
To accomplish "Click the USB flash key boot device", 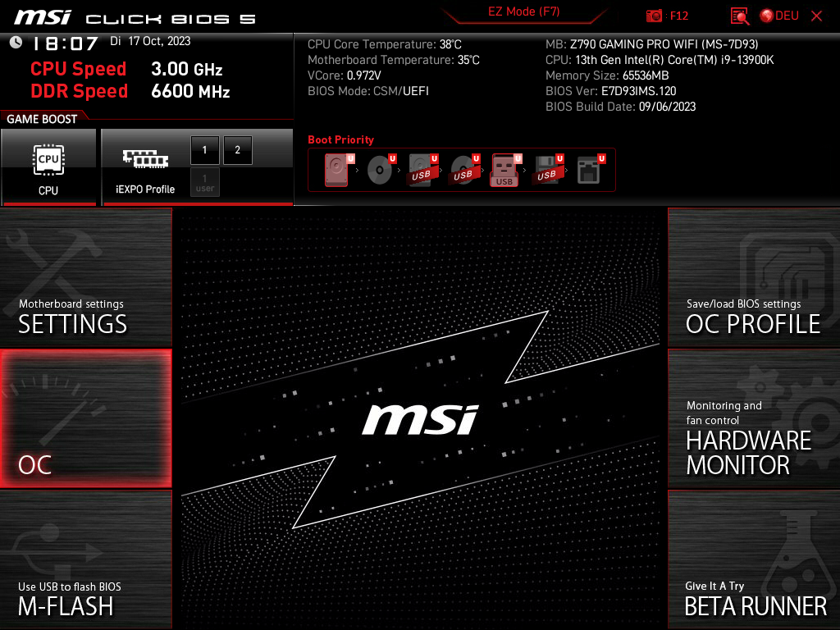I will tap(504, 170).
